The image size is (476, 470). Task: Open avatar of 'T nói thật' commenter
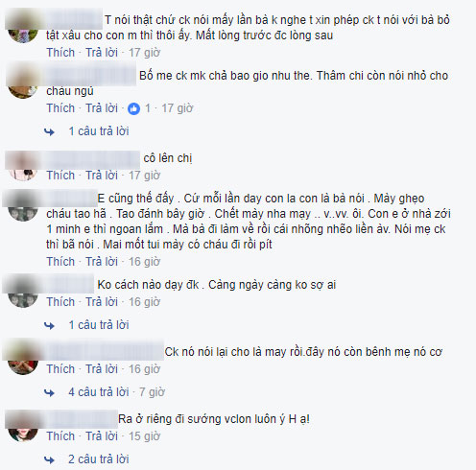tap(22, 28)
